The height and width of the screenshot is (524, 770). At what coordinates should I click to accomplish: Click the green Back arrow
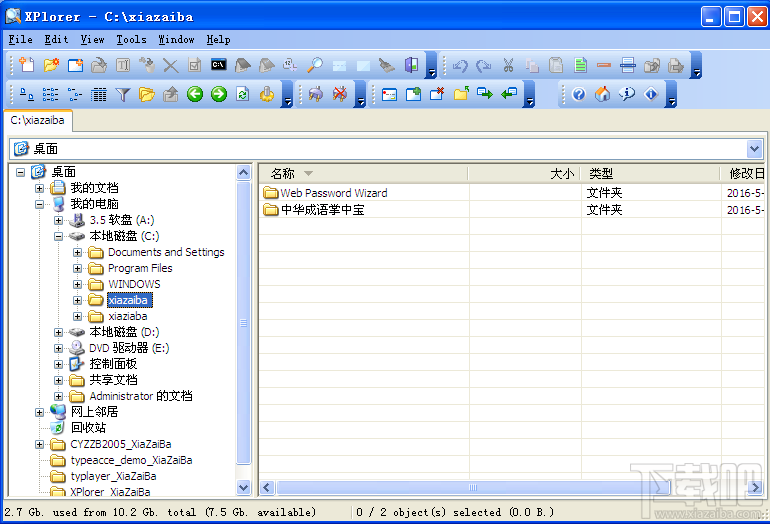[x=195, y=94]
